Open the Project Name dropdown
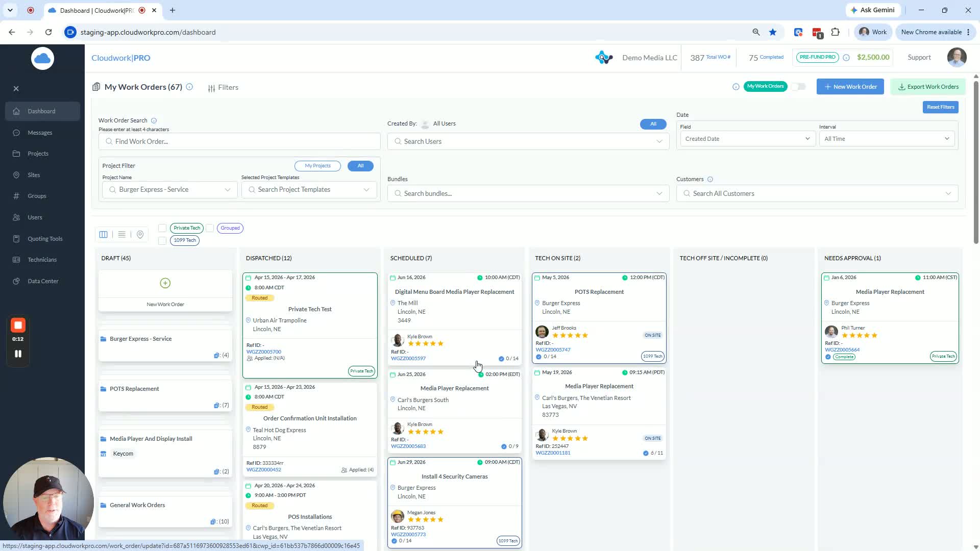Screen dimensions: 980x551 [x=170, y=190]
